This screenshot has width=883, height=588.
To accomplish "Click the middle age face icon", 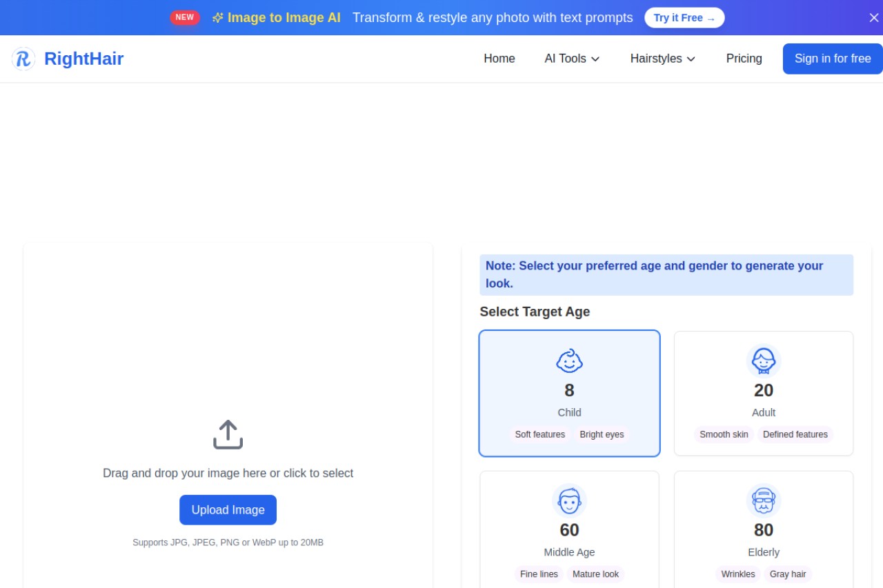I will [569, 500].
